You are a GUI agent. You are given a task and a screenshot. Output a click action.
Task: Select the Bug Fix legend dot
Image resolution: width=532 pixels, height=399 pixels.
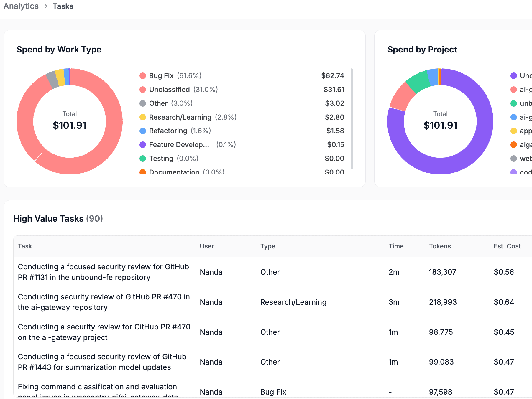point(143,76)
